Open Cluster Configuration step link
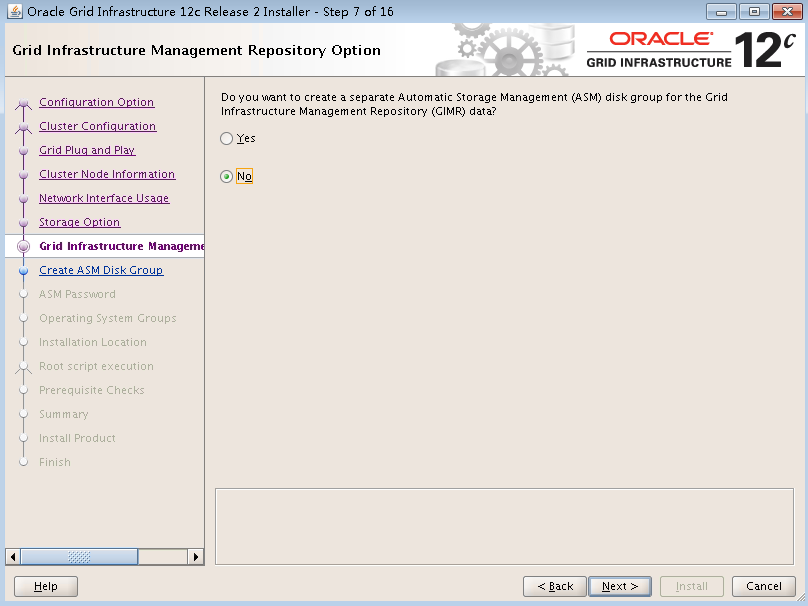 tap(97, 126)
